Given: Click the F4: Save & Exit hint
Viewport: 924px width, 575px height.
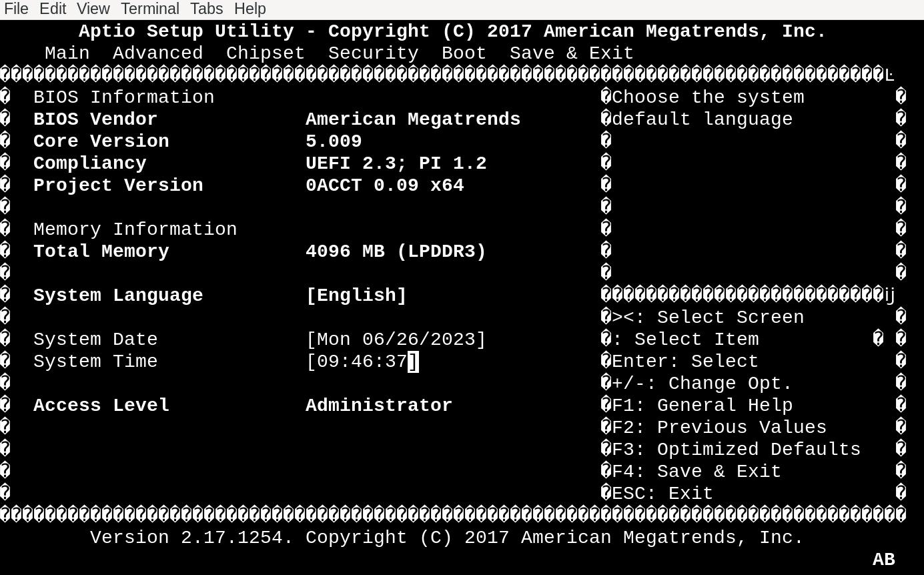Looking at the screenshot, I should tap(696, 472).
